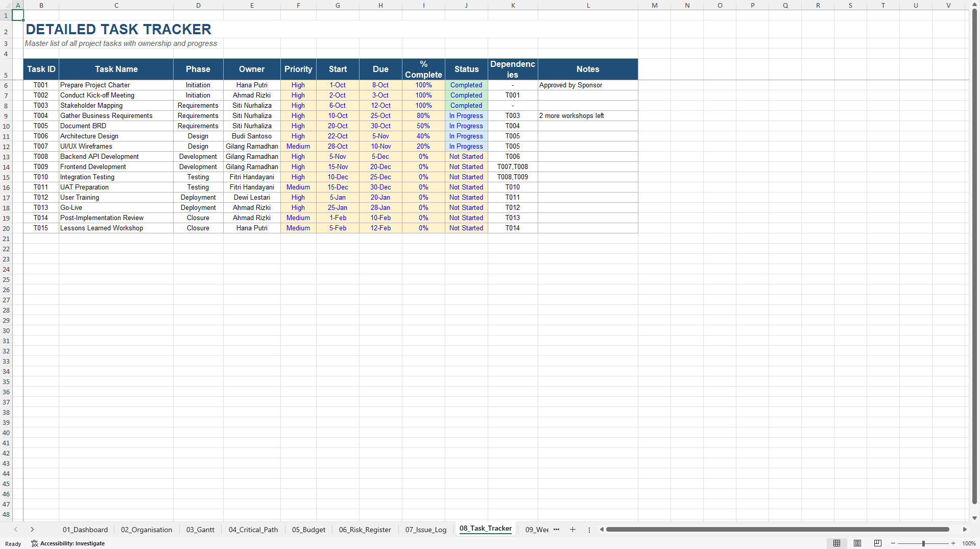
Task: Click horizontal scrollbar right arrow
Action: (x=965, y=530)
